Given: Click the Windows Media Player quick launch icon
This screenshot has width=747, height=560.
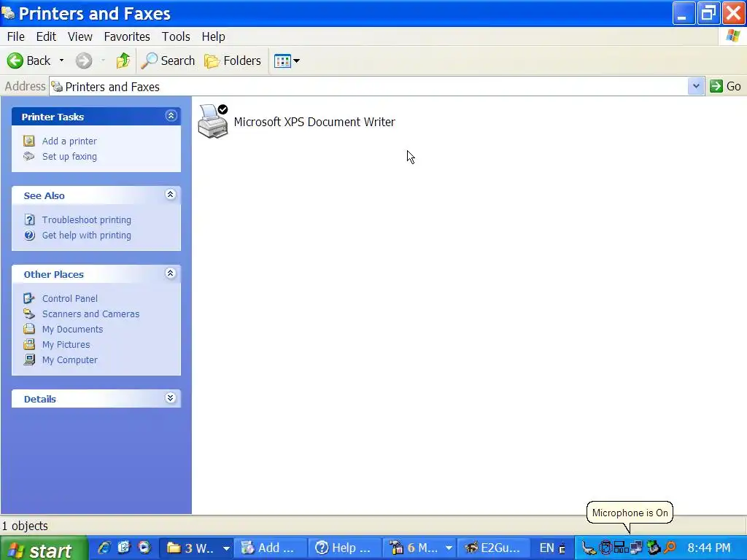Looking at the screenshot, I should pyautogui.click(x=144, y=548).
